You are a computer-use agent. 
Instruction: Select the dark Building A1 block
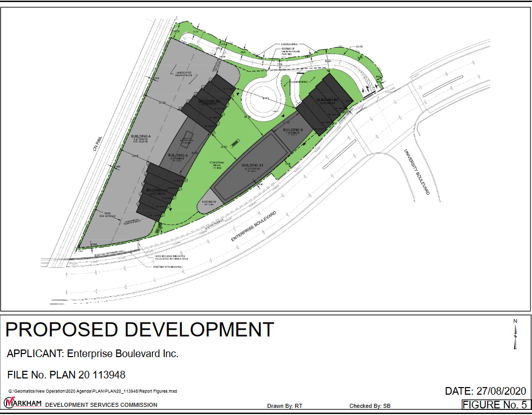coord(159,190)
